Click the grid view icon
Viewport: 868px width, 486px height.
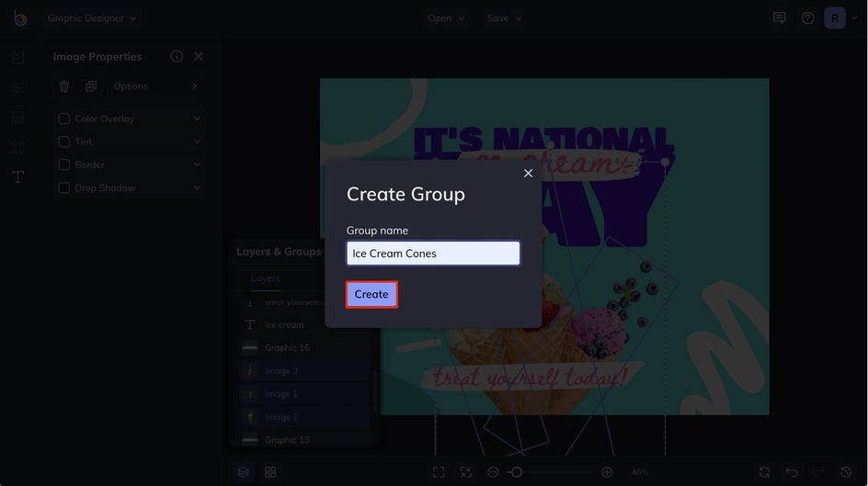(x=270, y=472)
